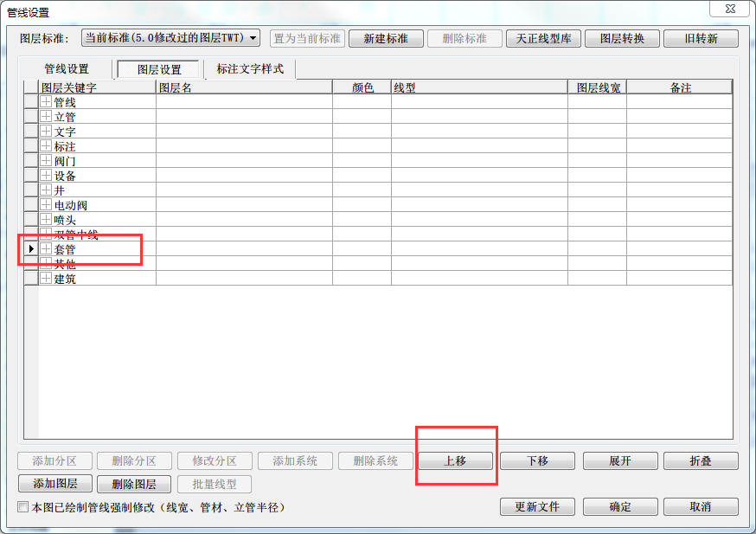Expand the 文字 tree row

(x=46, y=132)
